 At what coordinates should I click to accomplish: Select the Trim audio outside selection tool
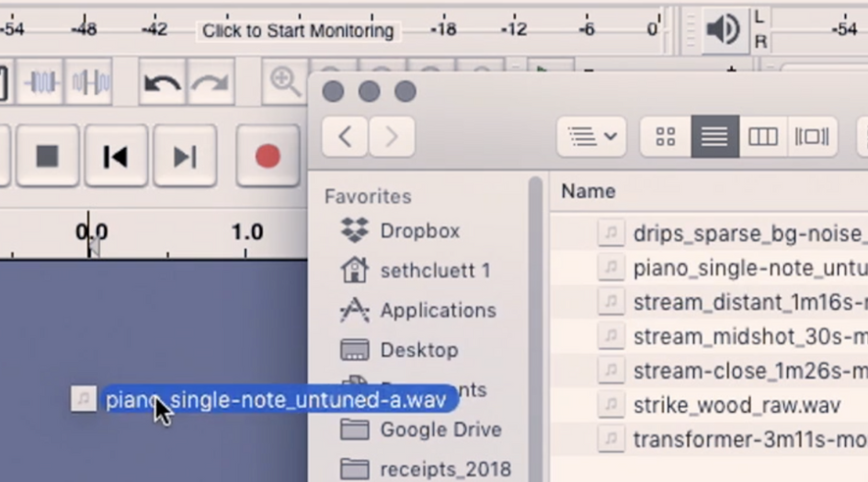(x=41, y=83)
